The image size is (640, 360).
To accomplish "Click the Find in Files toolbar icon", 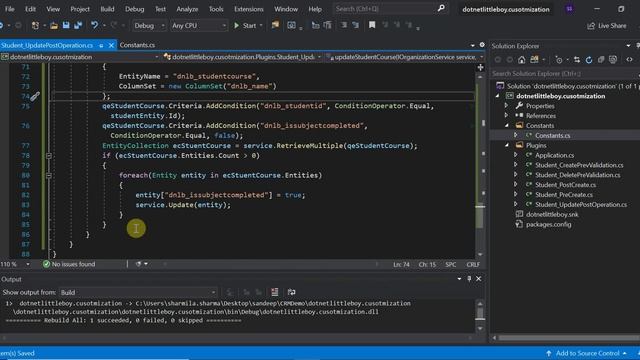I will (276, 25).
